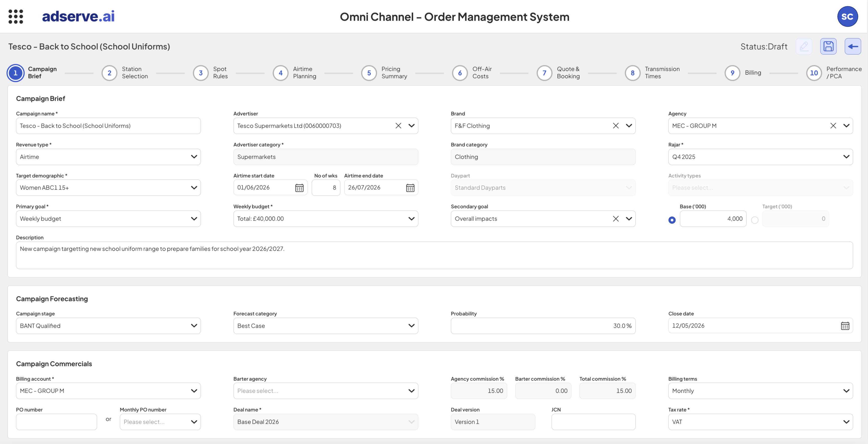Expand the Brand dropdown arrow
Viewport: 868px width, 444px height.
[629, 126]
